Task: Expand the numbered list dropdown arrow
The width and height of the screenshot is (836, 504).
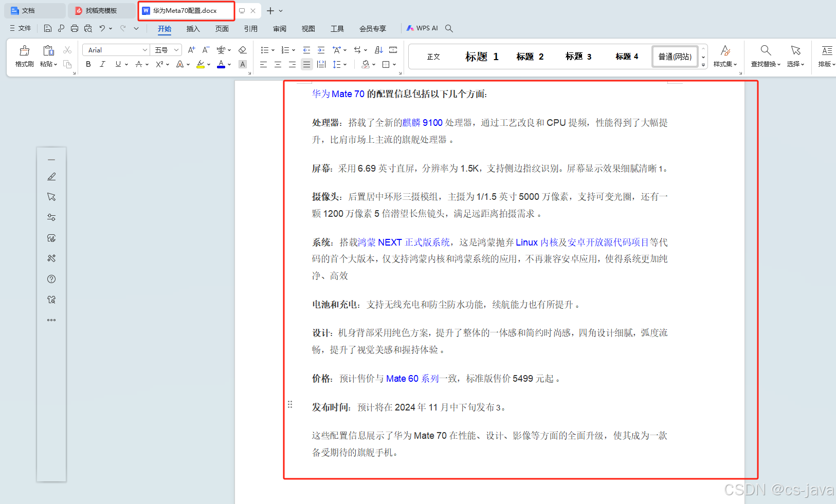Action: point(294,50)
